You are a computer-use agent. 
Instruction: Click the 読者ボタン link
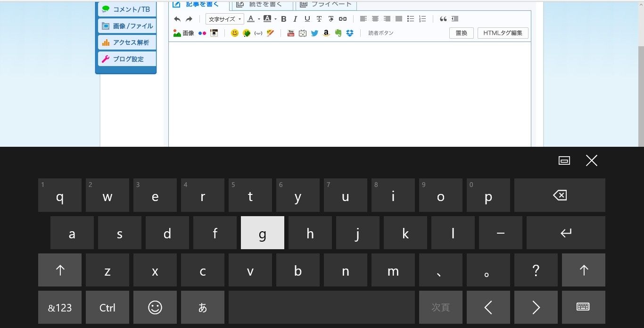click(x=381, y=33)
